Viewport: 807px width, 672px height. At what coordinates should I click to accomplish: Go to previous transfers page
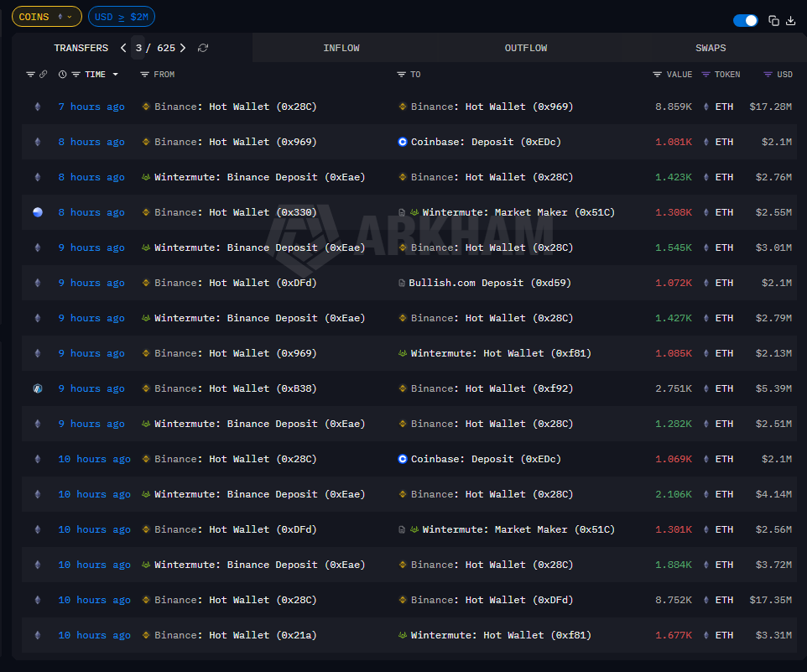pyautogui.click(x=123, y=48)
